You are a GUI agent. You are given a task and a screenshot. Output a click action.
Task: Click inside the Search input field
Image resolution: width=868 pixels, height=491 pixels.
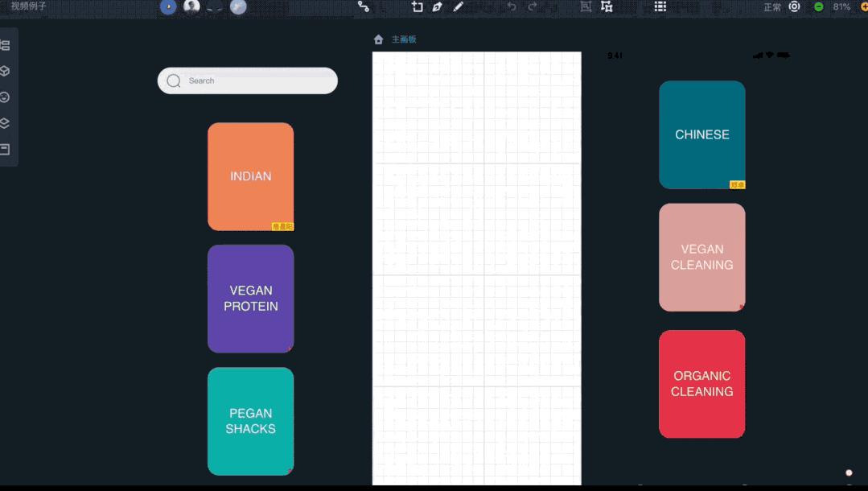click(248, 81)
